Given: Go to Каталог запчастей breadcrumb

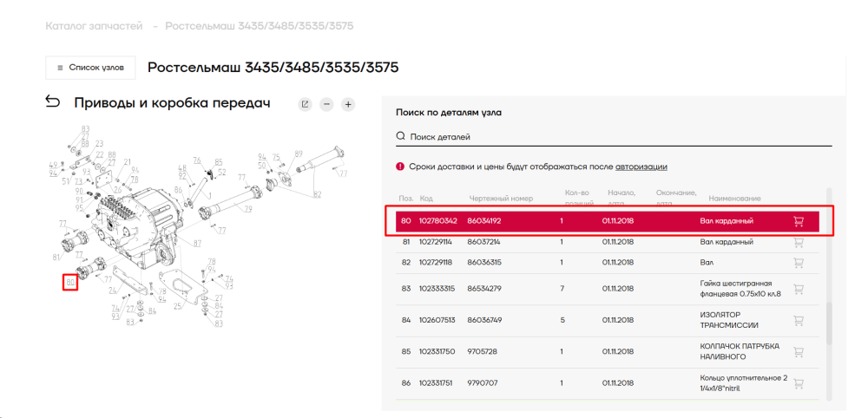Looking at the screenshot, I should 94,26.
